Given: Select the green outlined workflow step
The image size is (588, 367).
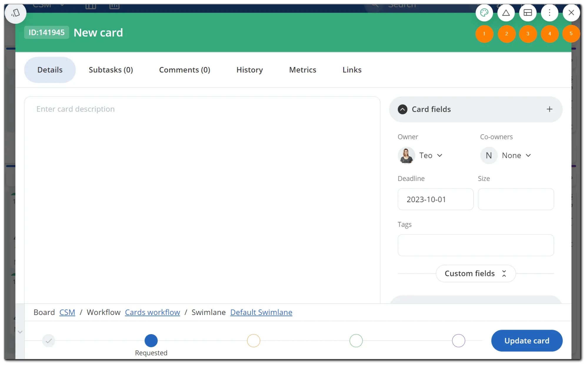Looking at the screenshot, I should [x=356, y=341].
